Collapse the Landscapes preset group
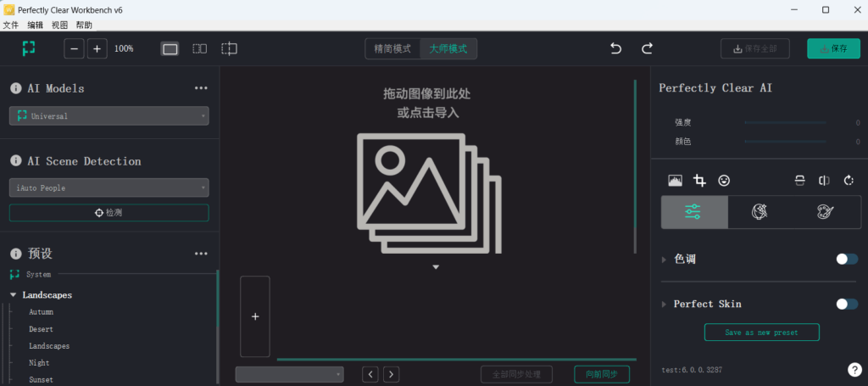Image resolution: width=868 pixels, height=386 pixels. tap(14, 295)
